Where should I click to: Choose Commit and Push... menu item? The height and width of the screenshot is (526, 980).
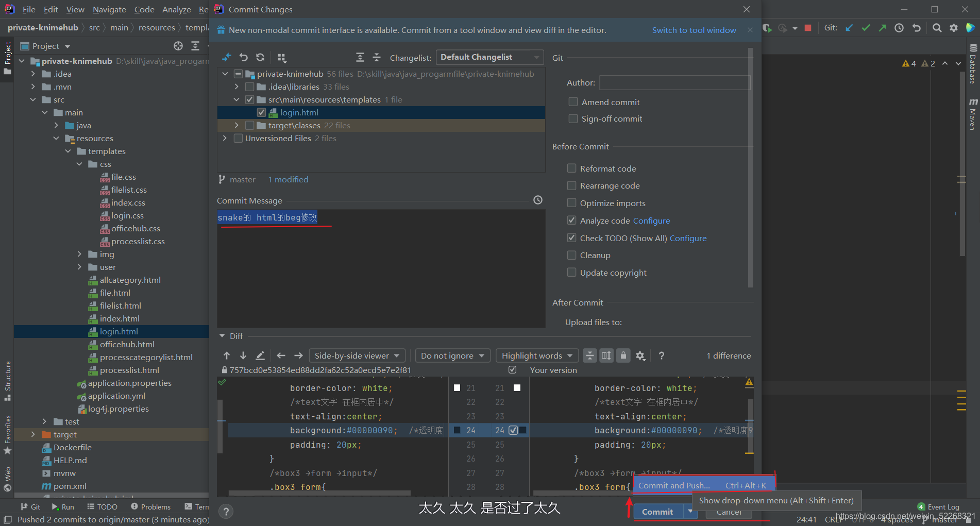point(703,485)
